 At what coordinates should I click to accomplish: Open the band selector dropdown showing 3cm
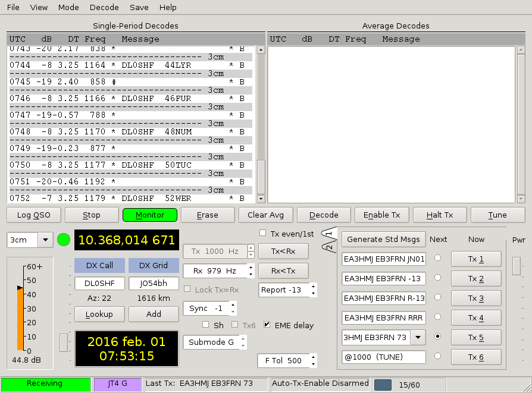[x=45, y=240]
